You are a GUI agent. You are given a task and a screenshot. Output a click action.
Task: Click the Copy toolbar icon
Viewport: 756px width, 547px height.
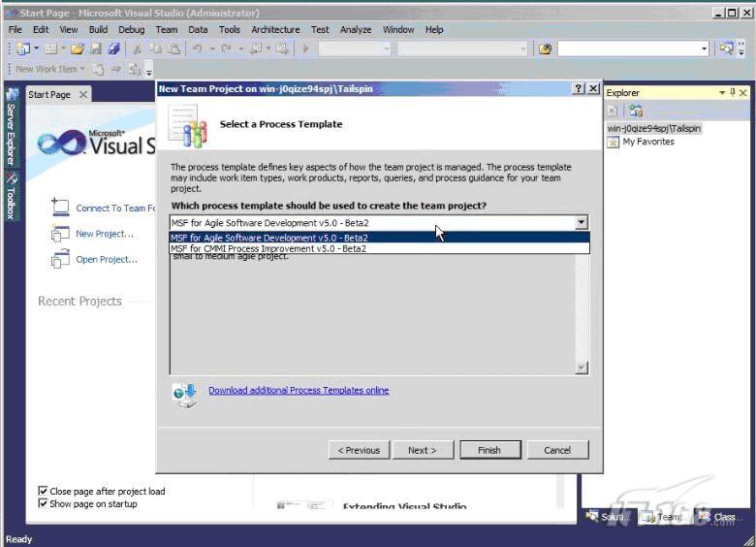tap(155, 48)
